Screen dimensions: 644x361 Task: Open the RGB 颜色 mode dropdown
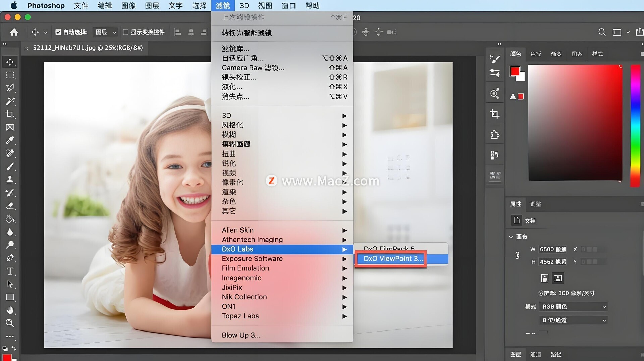(x=574, y=307)
